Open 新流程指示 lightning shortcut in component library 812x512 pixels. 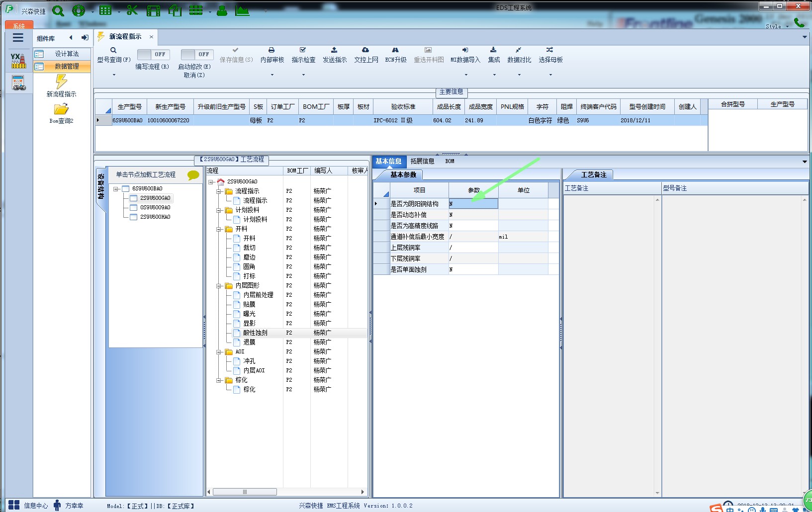coord(62,85)
